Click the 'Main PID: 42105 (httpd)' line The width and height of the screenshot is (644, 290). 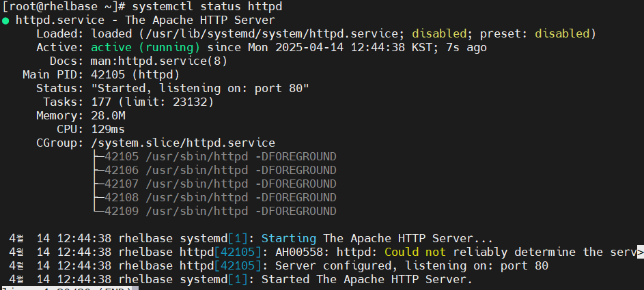pyautogui.click(x=101, y=74)
